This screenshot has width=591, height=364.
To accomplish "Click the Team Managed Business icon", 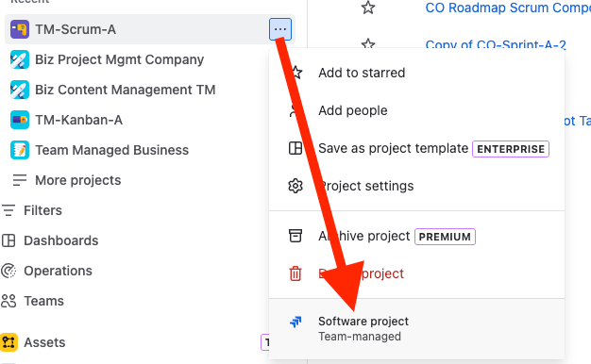I will pyautogui.click(x=20, y=150).
